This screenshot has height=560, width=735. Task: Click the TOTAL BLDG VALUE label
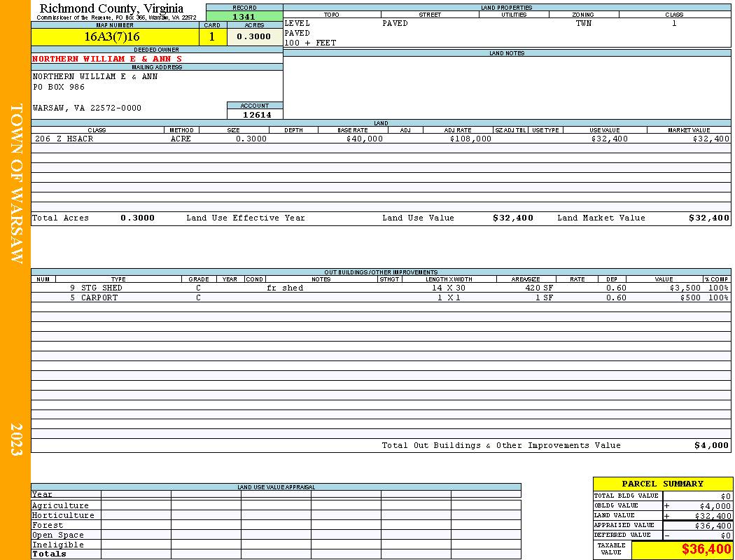pos(626,496)
